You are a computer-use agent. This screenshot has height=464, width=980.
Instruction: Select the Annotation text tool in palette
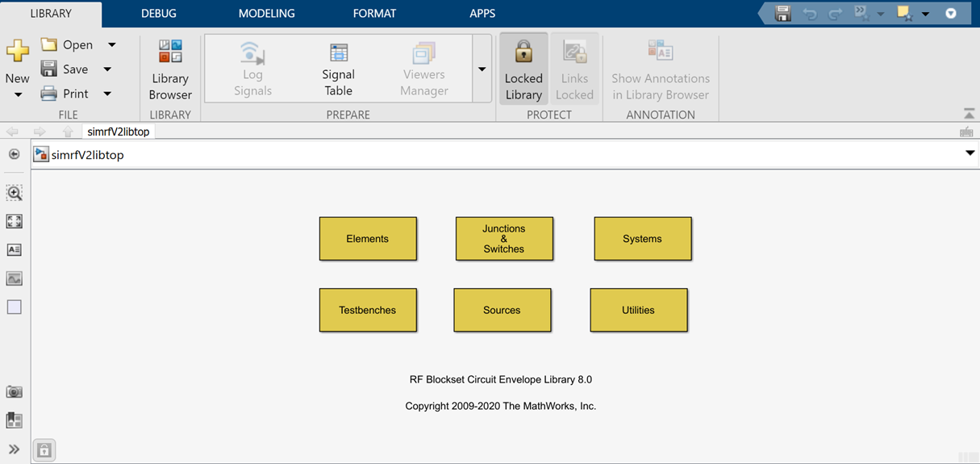pos(14,250)
